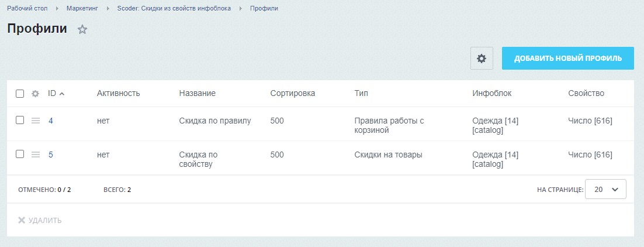Open grid settings gear beside the add button

(x=482, y=59)
